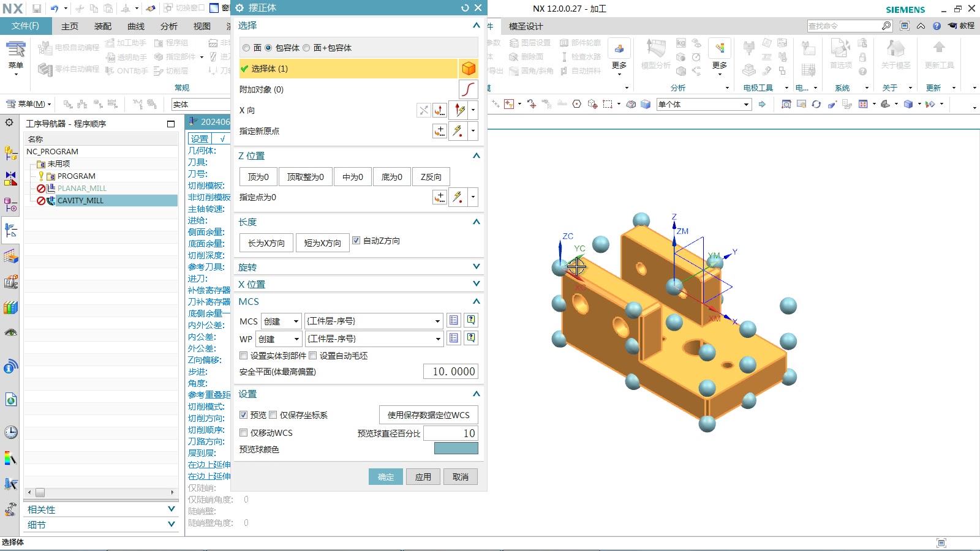The width and height of the screenshot is (980, 551).
Task: Click the 预览球直径百分比 input field
Action: coord(451,433)
